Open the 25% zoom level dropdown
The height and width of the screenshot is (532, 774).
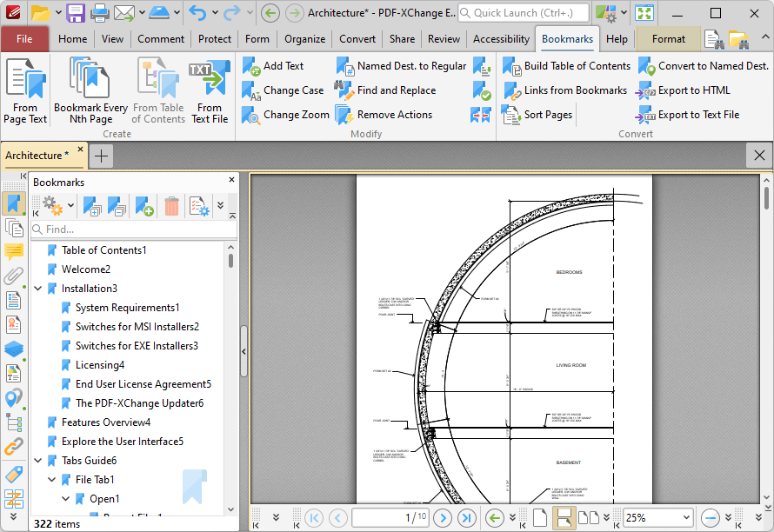point(686,518)
